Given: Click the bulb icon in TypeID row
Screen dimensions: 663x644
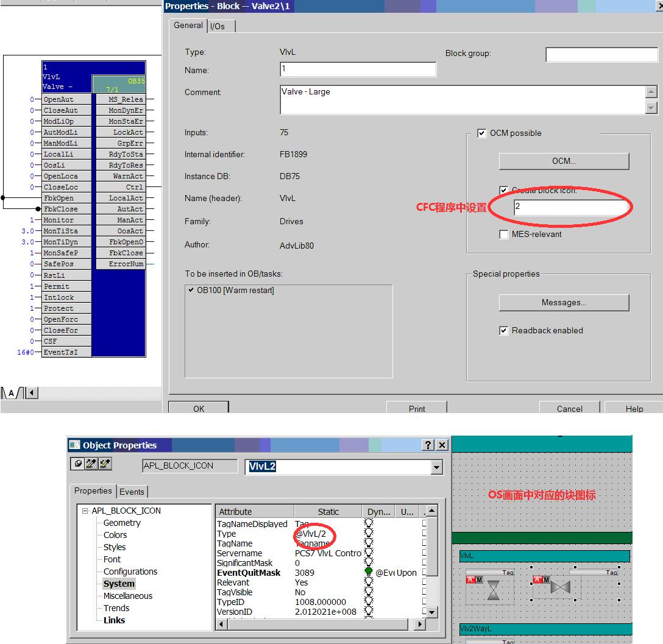Looking at the screenshot, I should (x=369, y=601).
